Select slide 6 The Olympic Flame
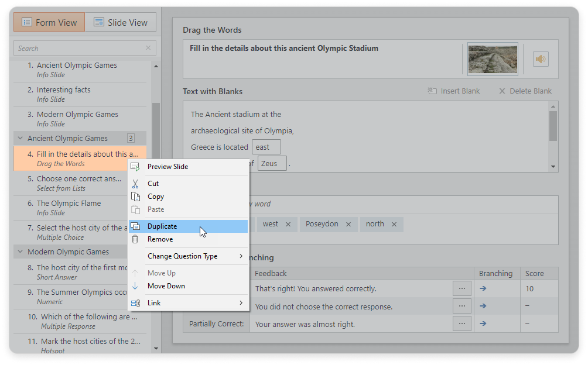 pyautogui.click(x=71, y=208)
